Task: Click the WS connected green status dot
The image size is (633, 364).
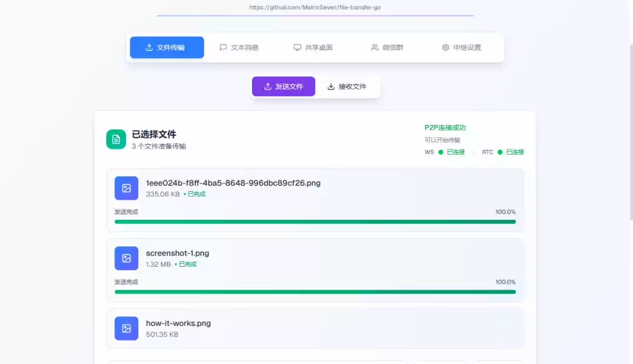Action: coord(441,152)
